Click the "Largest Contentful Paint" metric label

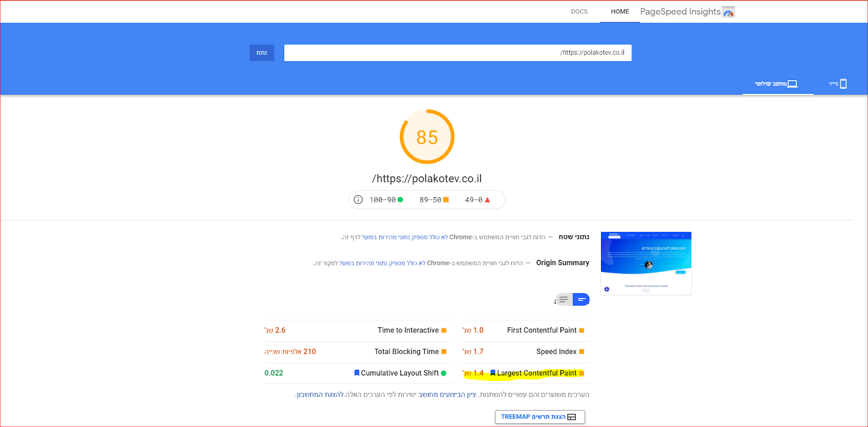pos(537,373)
